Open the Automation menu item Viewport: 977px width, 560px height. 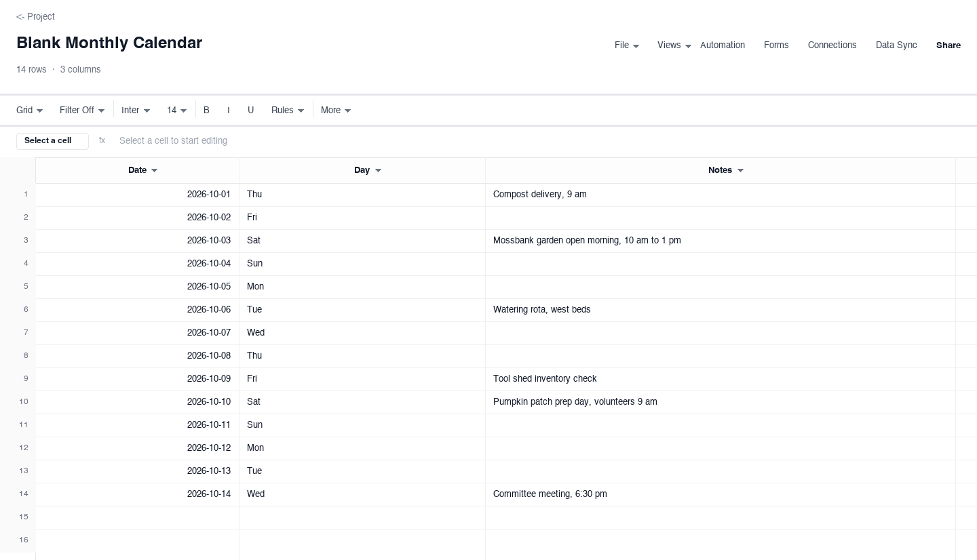click(x=723, y=45)
